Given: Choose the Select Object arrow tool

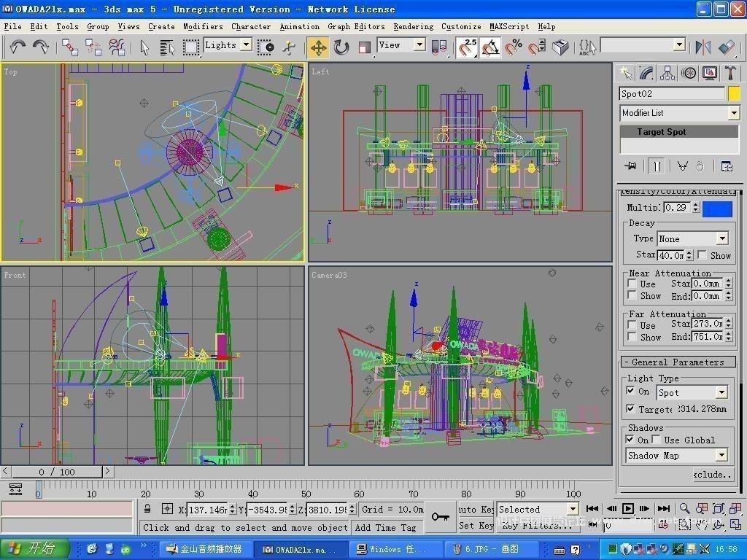Looking at the screenshot, I should (144, 47).
